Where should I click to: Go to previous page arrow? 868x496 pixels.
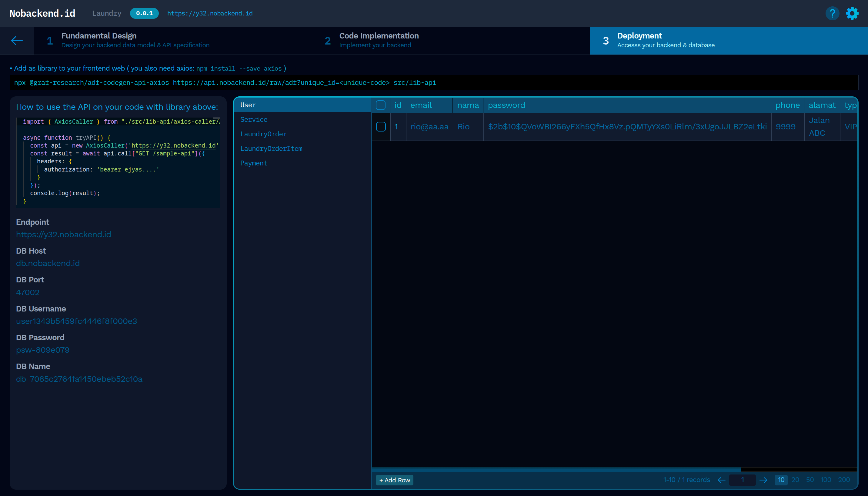(721, 480)
